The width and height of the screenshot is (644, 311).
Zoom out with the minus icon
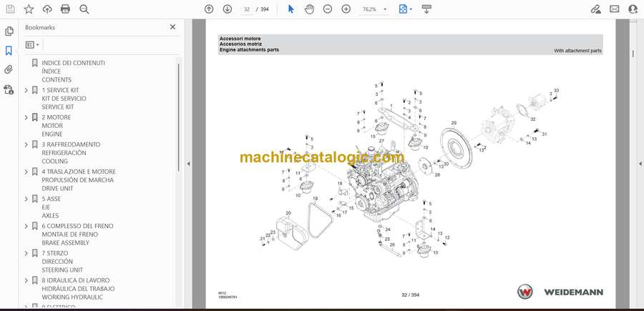pos(327,9)
